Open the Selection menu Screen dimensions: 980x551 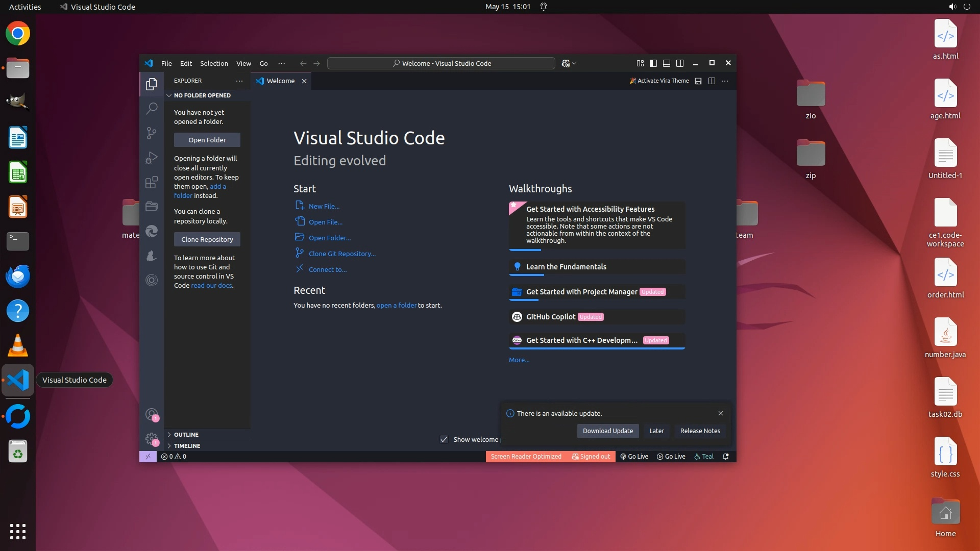click(214, 63)
